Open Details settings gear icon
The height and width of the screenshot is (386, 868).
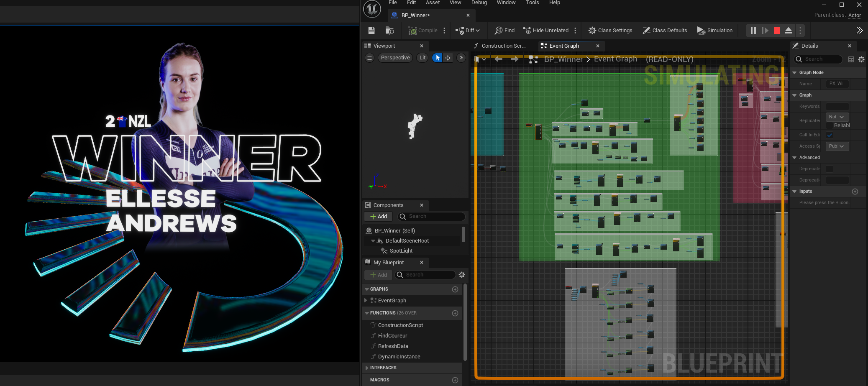tap(861, 59)
